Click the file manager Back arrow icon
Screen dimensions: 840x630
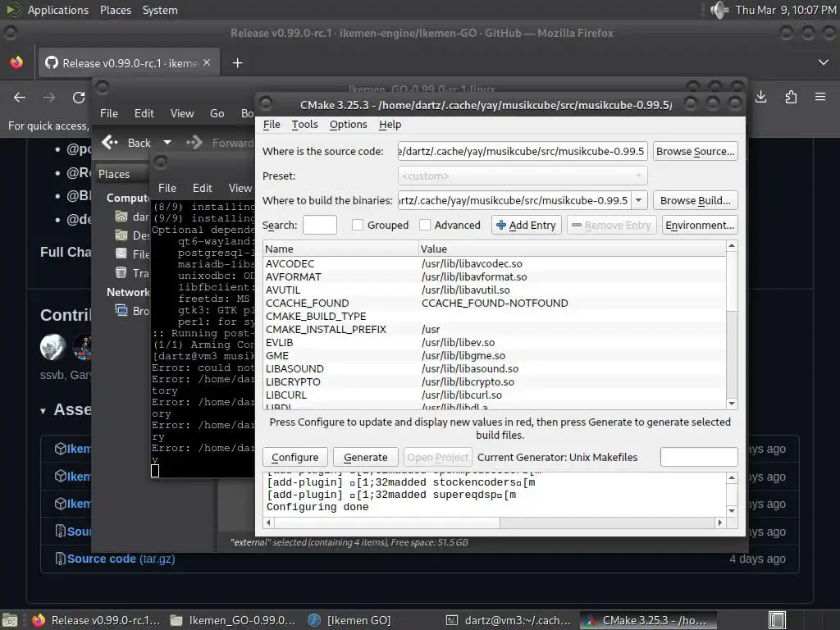110,143
